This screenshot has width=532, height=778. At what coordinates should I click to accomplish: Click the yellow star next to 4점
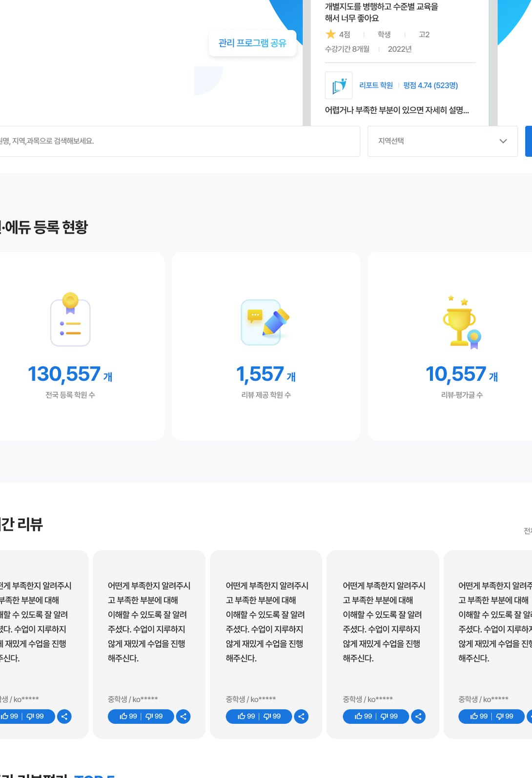[x=330, y=34]
